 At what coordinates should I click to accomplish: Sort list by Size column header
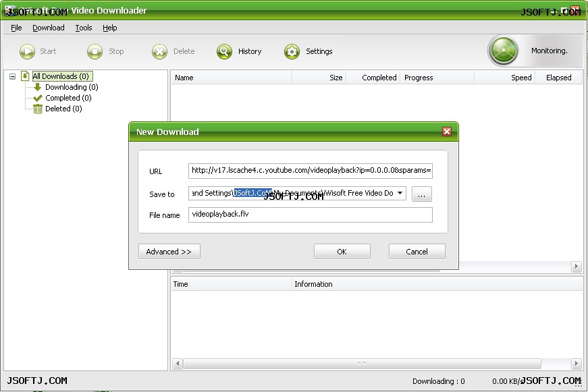pyautogui.click(x=319, y=78)
